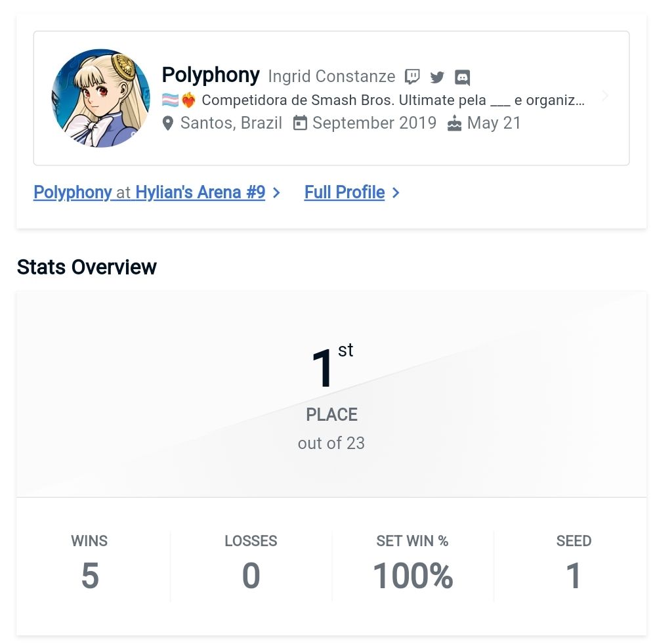Click the transgender flag emoji in bio
The height and width of the screenshot is (644, 653).
pos(171,100)
